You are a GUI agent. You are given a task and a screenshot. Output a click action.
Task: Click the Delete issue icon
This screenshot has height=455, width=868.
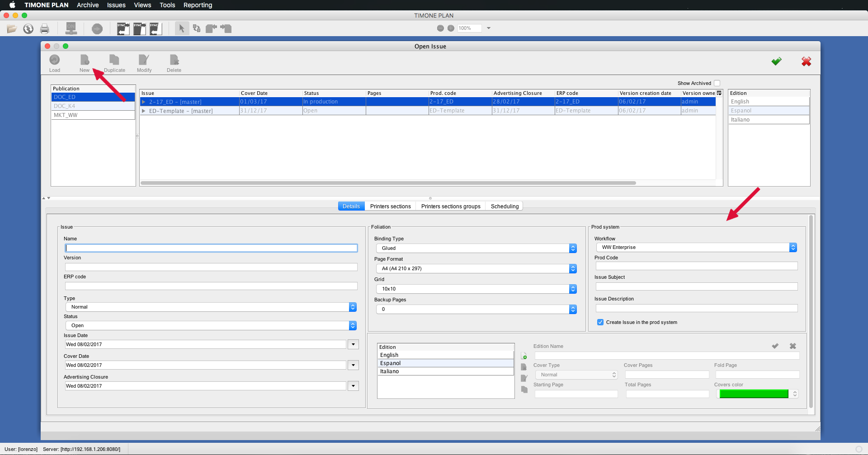(174, 60)
